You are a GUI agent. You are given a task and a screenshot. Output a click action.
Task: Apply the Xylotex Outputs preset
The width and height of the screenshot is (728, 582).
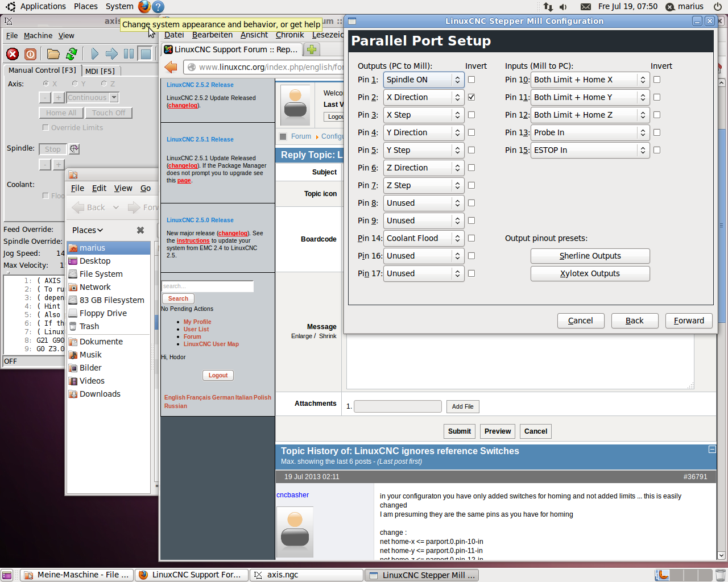590,273
